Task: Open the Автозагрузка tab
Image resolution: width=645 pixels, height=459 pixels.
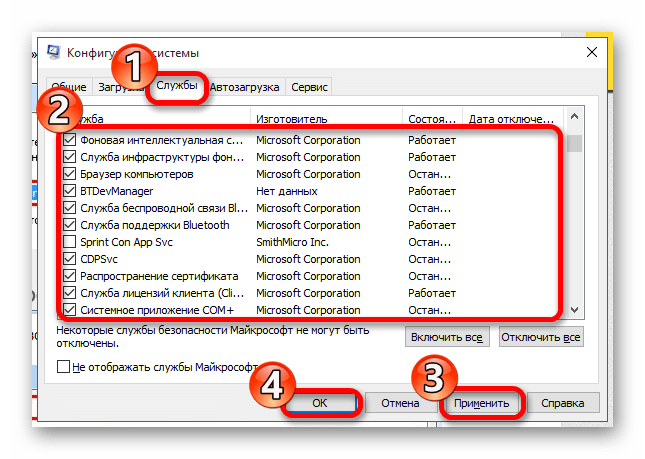Action: [244, 87]
